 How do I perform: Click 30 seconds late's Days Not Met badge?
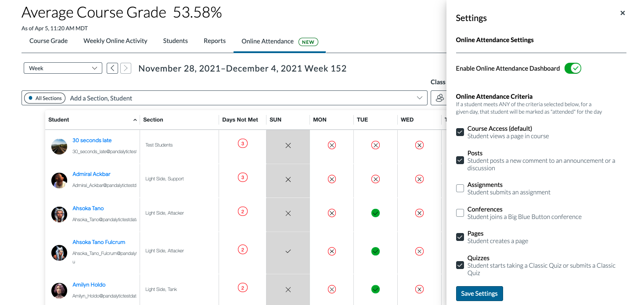tap(242, 144)
